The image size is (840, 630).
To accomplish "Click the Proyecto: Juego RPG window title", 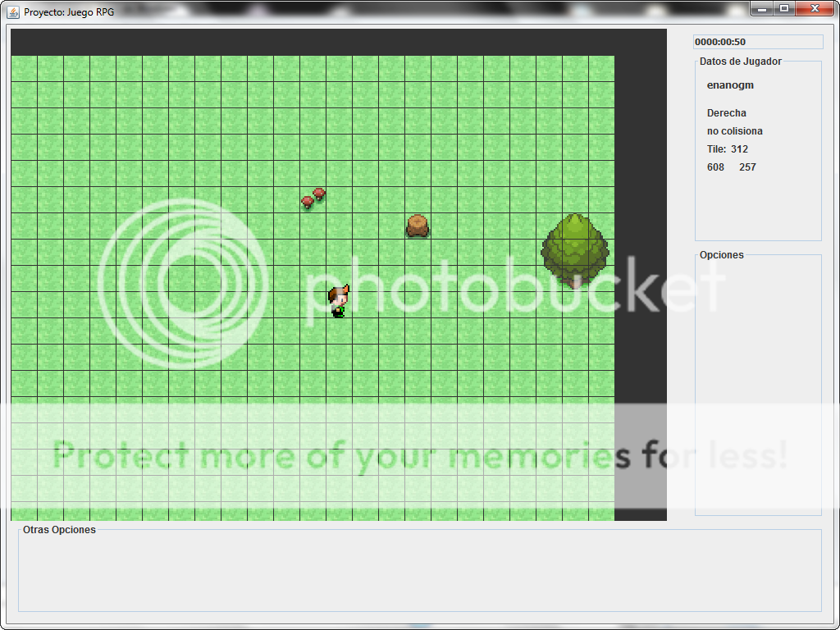I will tap(69, 11).
